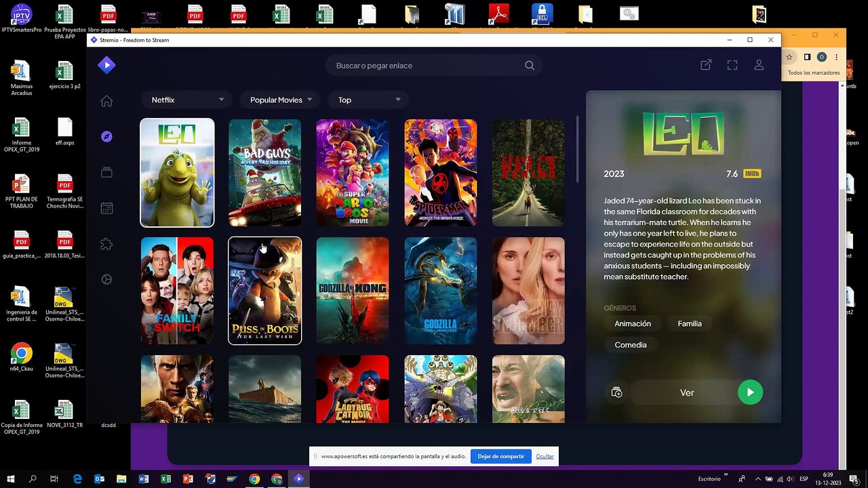Click the Ocultar link

[545, 456]
